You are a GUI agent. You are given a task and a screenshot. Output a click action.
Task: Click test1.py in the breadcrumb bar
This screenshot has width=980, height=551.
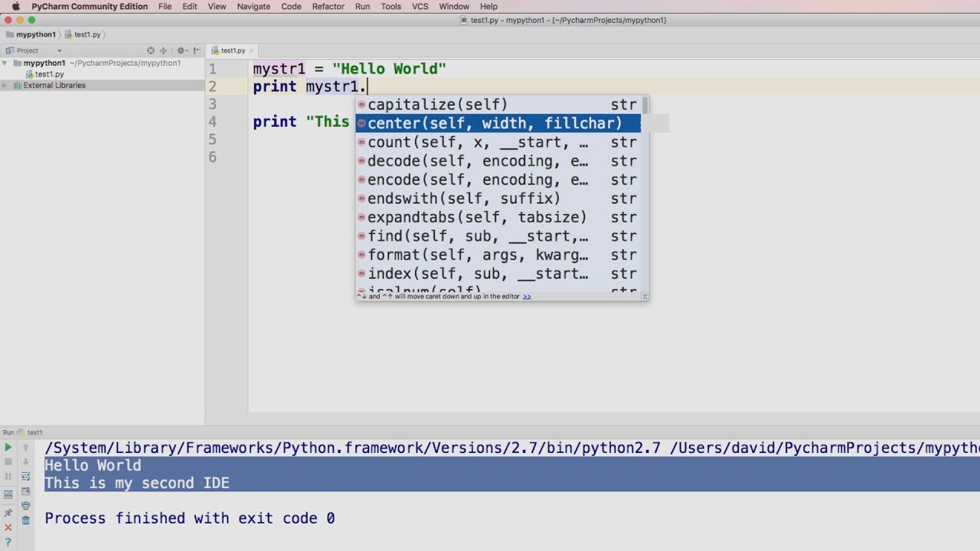click(83, 34)
